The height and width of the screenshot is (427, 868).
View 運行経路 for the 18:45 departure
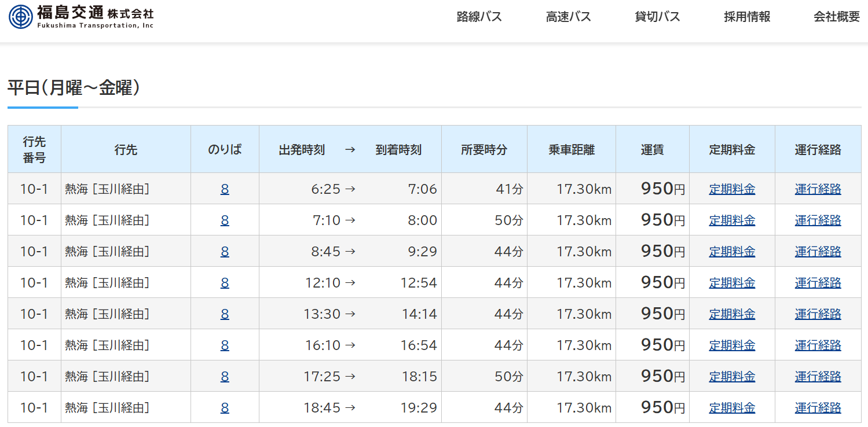[x=818, y=408]
